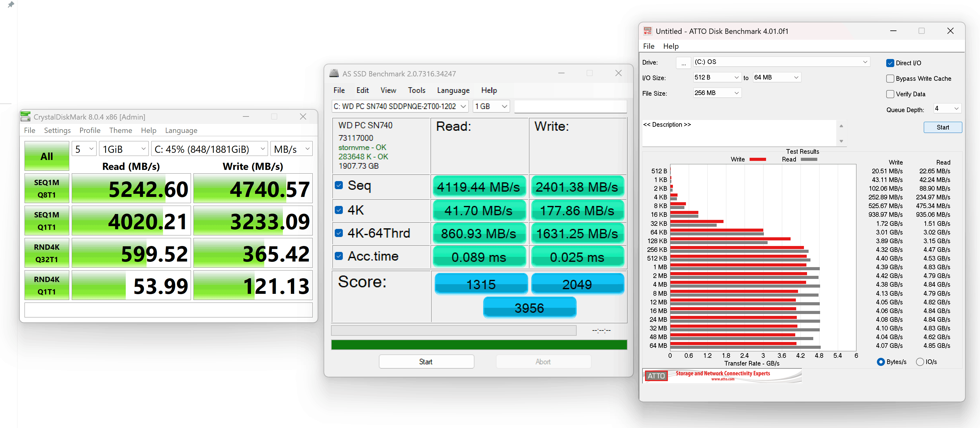Viewport: 980px width, 428px height.
Task: Uncheck the 4K-64Thrd test checkbox
Action: 338,233
